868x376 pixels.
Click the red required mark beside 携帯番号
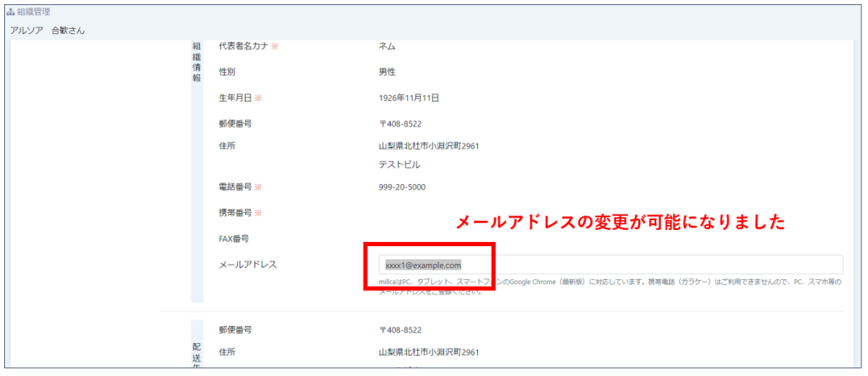click(x=258, y=212)
